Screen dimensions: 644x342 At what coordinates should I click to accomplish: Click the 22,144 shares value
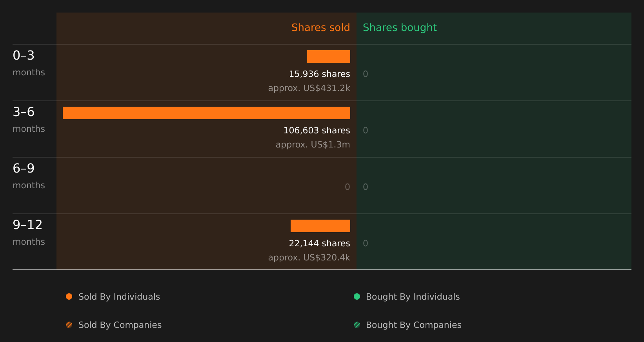pos(319,244)
